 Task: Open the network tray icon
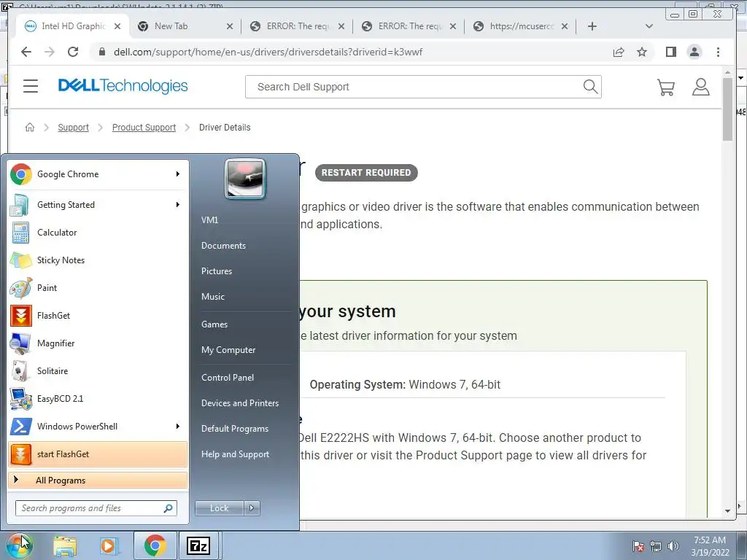tap(656, 547)
